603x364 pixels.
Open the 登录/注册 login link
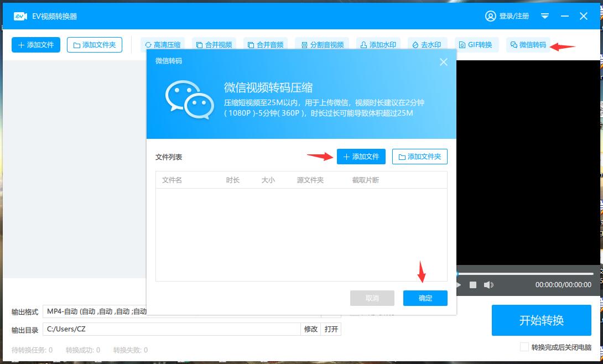point(507,16)
